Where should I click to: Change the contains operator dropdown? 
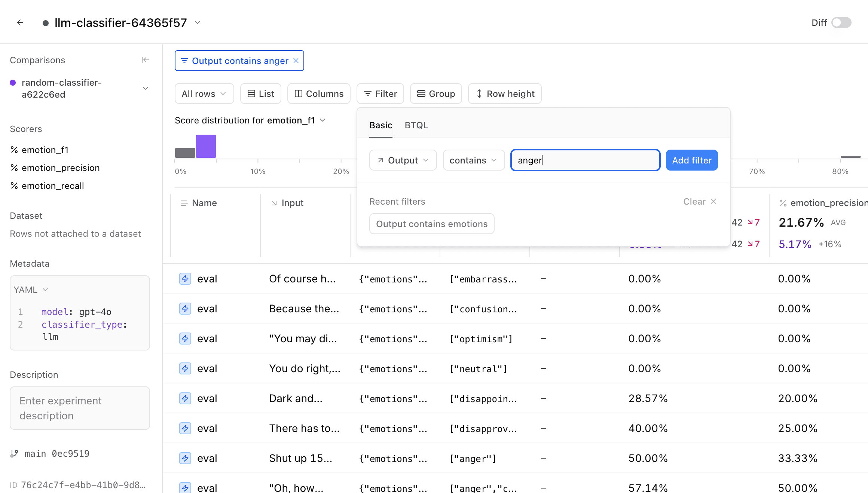473,160
